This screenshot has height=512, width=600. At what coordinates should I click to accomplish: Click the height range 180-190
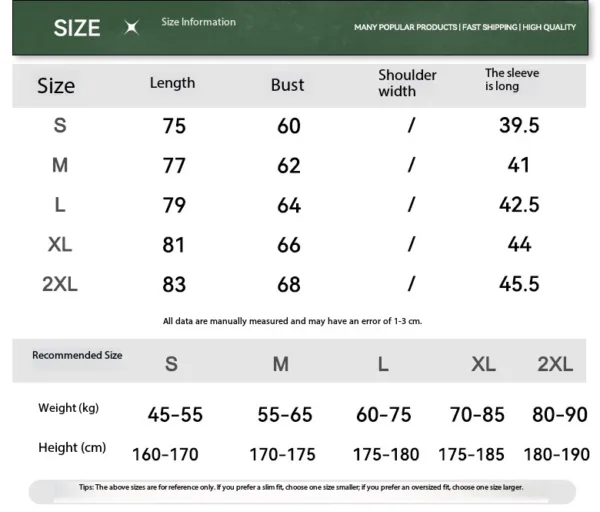(x=556, y=454)
